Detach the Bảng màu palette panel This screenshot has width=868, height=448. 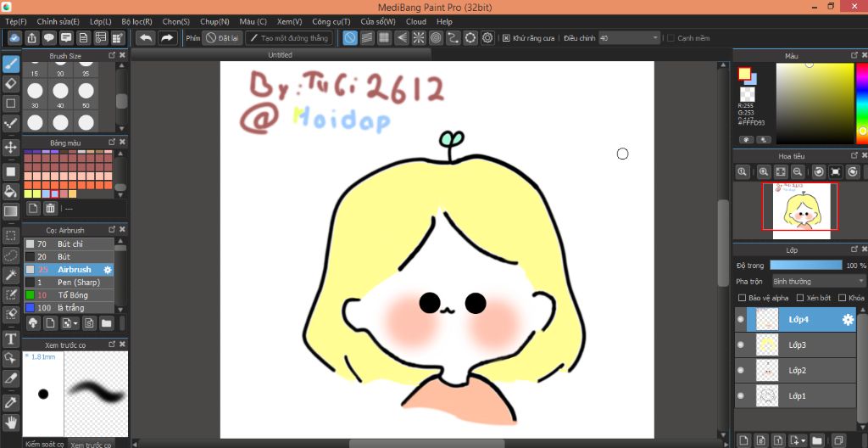tap(112, 143)
